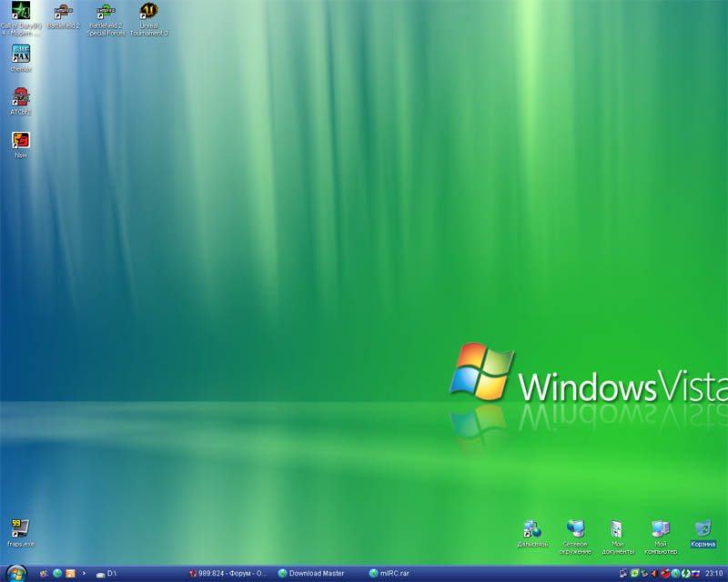Click the Battlefield 2 Special Forces shortcut
Image resolution: width=728 pixels, height=582 pixels.
click(x=106, y=13)
